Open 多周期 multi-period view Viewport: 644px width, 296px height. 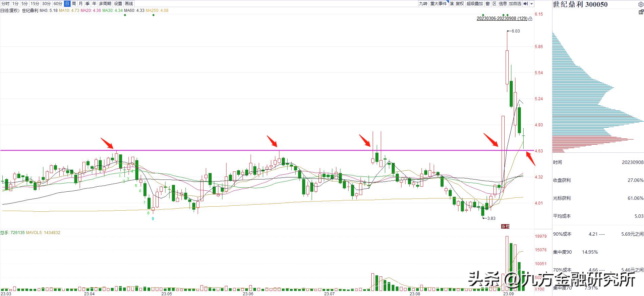[x=105, y=4]
